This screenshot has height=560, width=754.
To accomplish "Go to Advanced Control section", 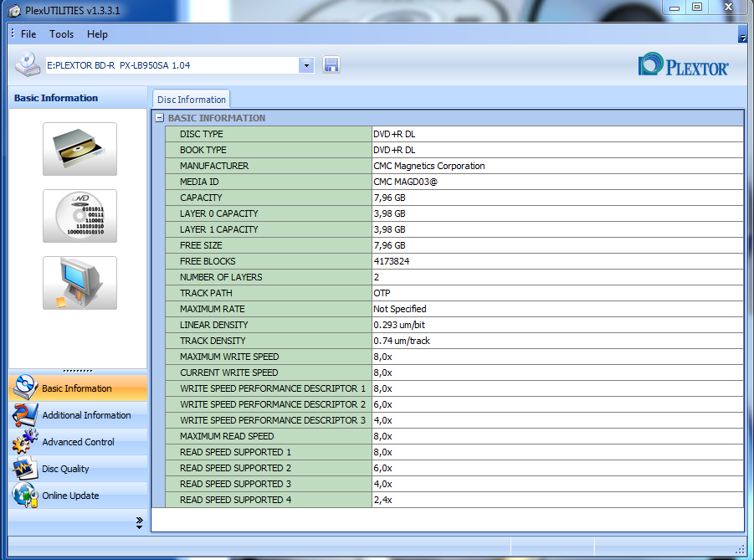I will click(78, 442).
